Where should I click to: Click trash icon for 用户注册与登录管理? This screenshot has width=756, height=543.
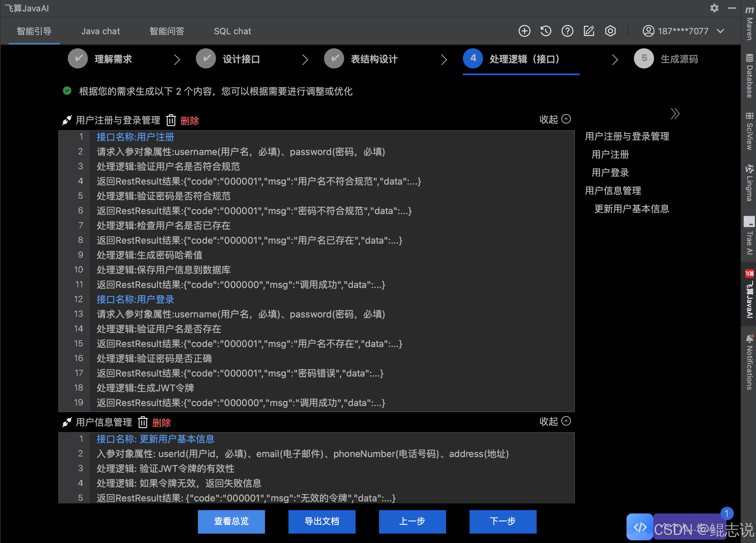pos(171,120)
